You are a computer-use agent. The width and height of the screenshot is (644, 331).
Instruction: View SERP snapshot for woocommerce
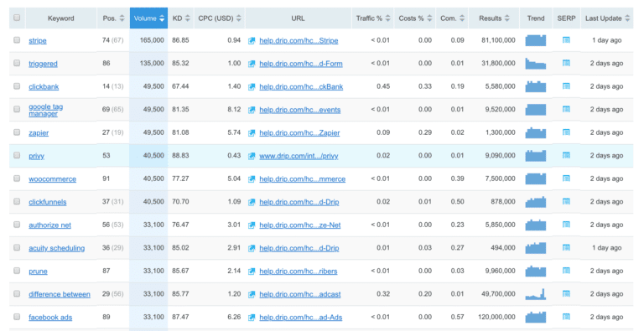click(x=566, y=178)
